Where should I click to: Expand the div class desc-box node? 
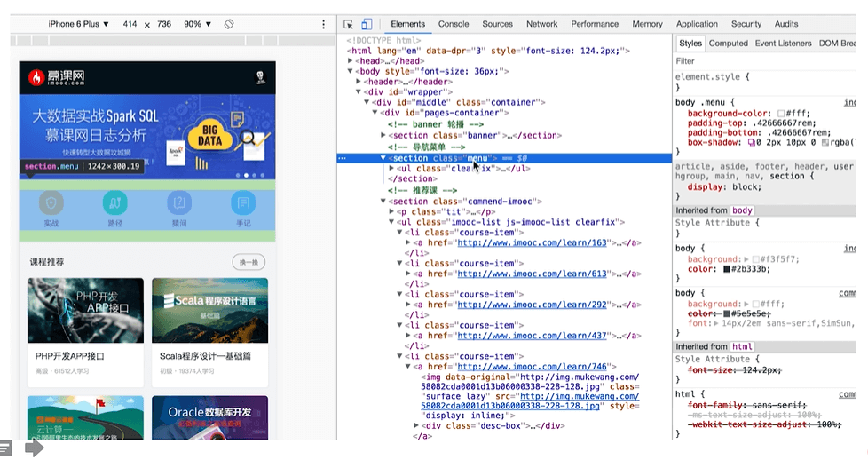point(416,425)
